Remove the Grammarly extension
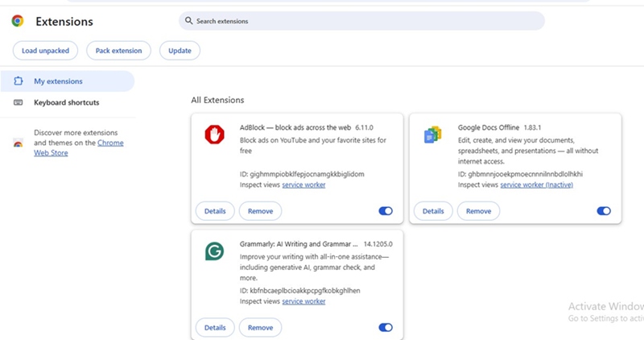The width and height of the screenshot is (644, 340). 260,327
